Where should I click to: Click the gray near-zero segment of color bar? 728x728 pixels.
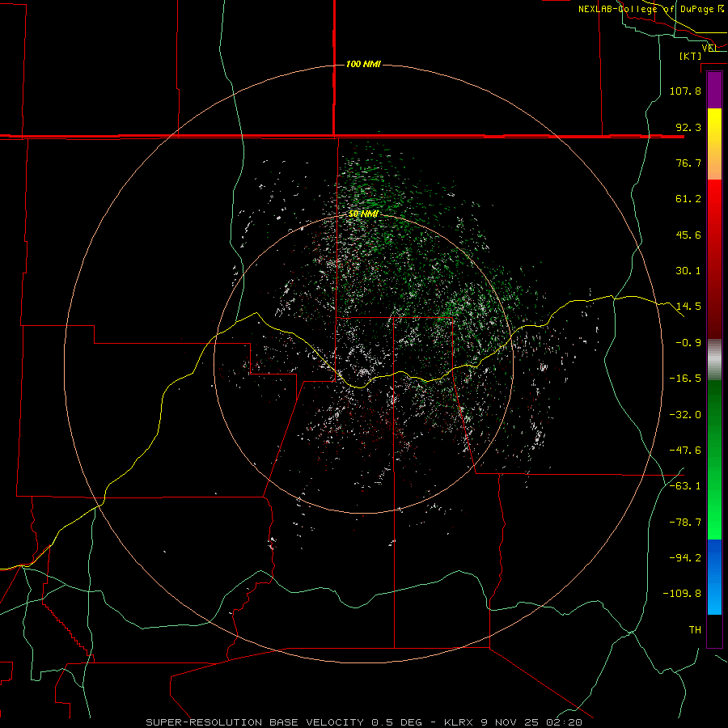click(x=714, y=360)
